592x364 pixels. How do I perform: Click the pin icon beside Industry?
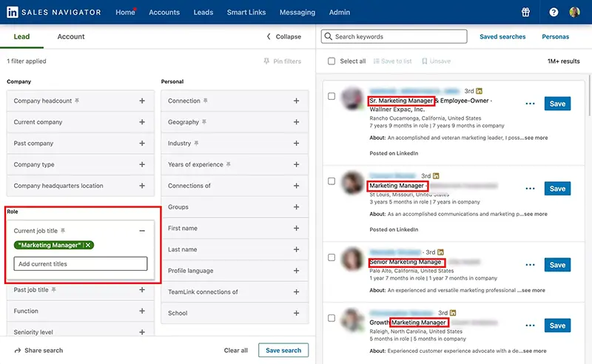point(196,143)
